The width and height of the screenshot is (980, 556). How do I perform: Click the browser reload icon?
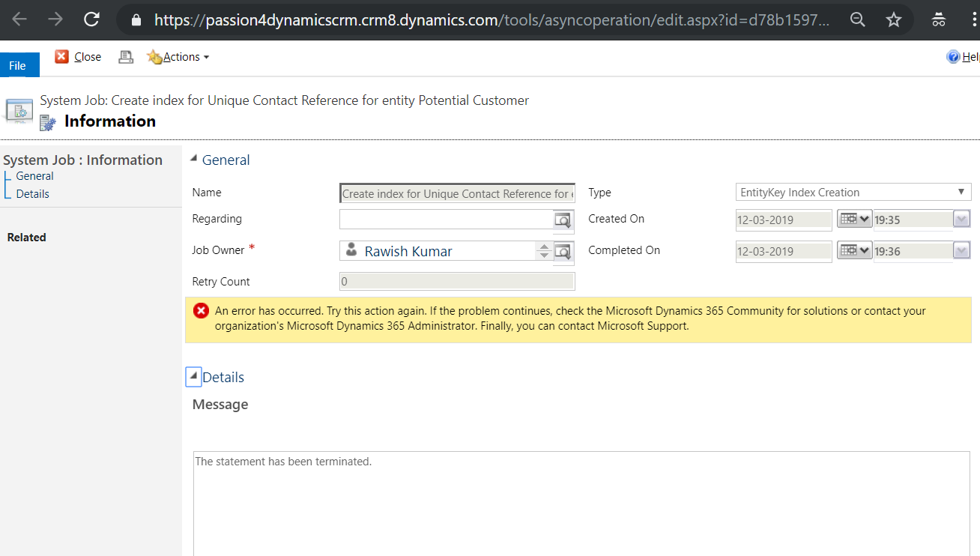[x=91, y=19]
